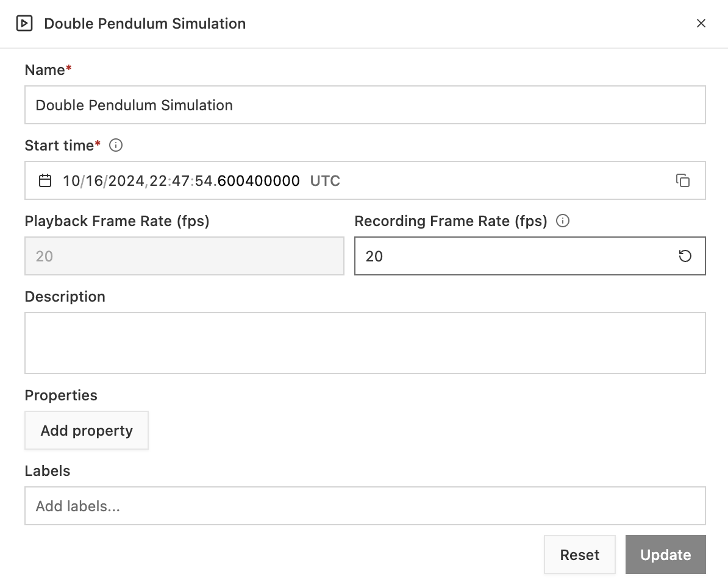Image resolution: width=728 pixels, height=585 pixels.
Task: Select the hour value 22 in start time
Action: pyautogui.click(x=158, y=181)
